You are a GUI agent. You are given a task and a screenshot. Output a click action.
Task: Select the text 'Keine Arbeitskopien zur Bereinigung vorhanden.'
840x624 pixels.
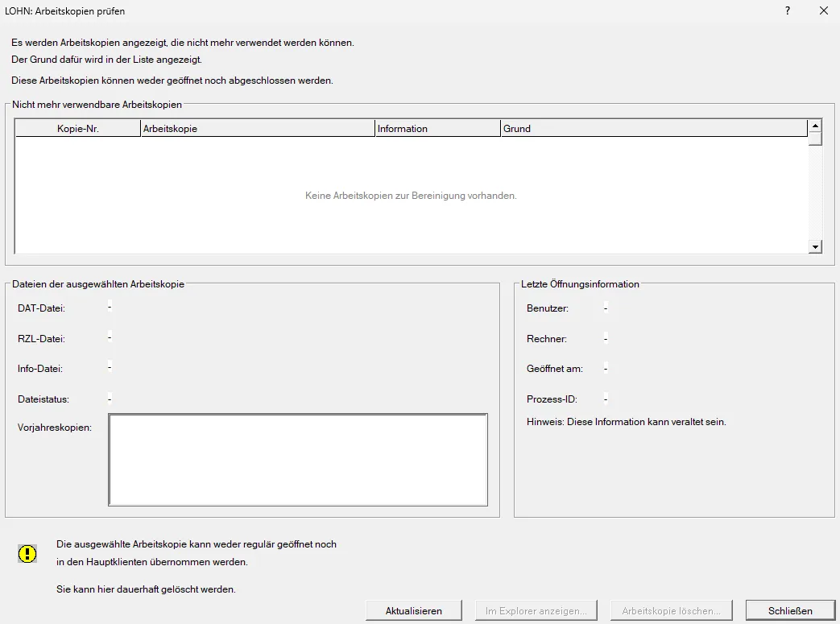point(411,196)
